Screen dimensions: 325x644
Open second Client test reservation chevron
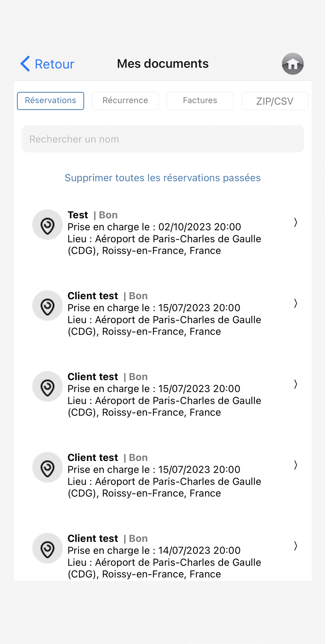point(295,384)
